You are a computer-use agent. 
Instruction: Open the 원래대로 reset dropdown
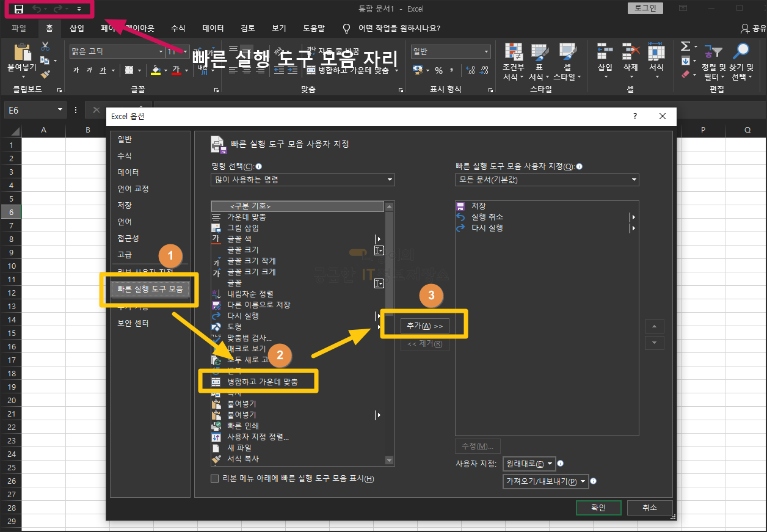(x=529, y=464)
